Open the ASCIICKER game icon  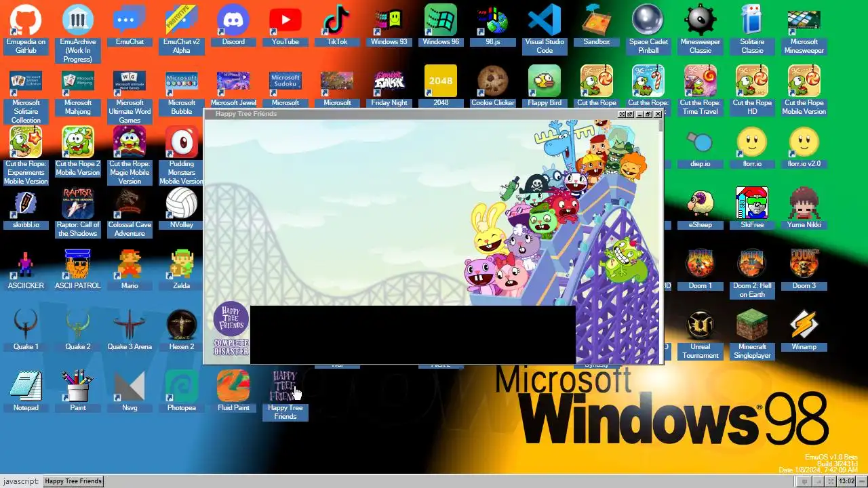click(x=26, y=265)
